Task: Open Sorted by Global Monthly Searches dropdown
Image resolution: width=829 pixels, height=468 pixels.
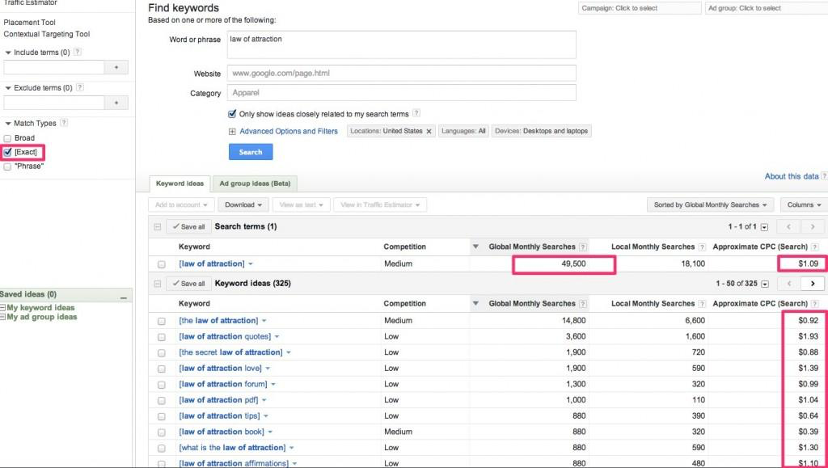Action: coord(710,205)
